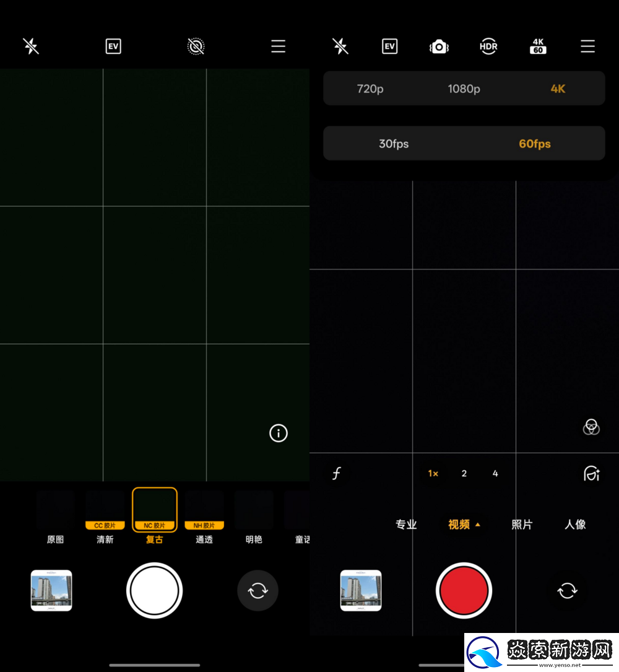Open the AI beauty face icon
This screenshot has width=619, height=672.
pos(591,474)
